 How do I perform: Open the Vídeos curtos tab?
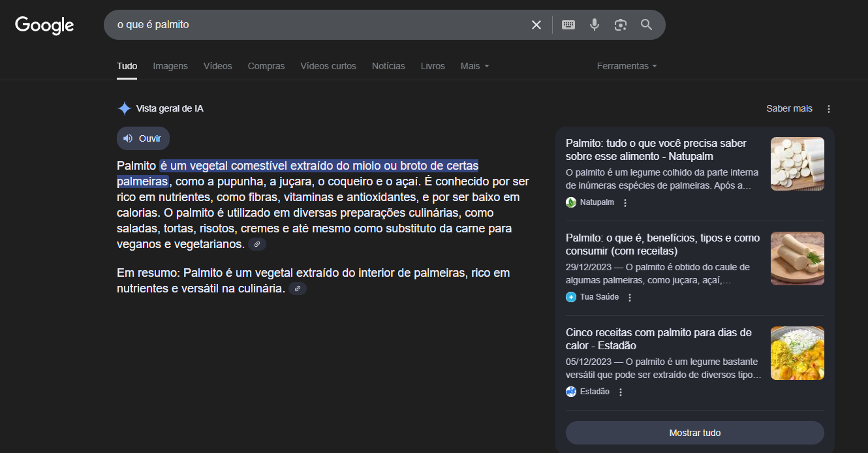pyautogui.click(x=328, y=66)
